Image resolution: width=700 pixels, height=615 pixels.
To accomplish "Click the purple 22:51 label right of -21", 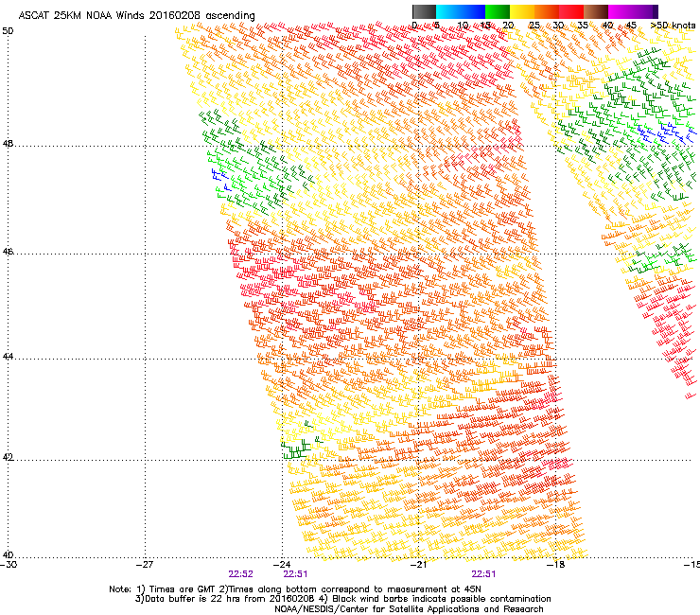I will pos(483,574).
